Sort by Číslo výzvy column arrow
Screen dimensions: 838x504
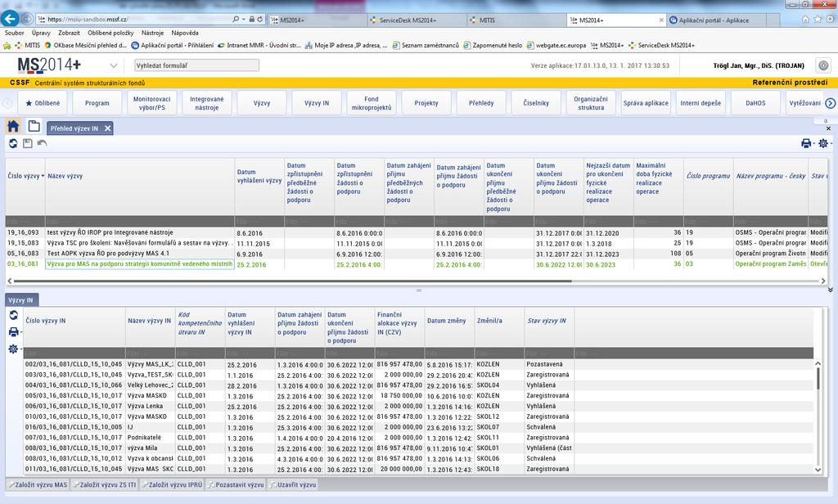pyautogui.click(x=43, y=176)
